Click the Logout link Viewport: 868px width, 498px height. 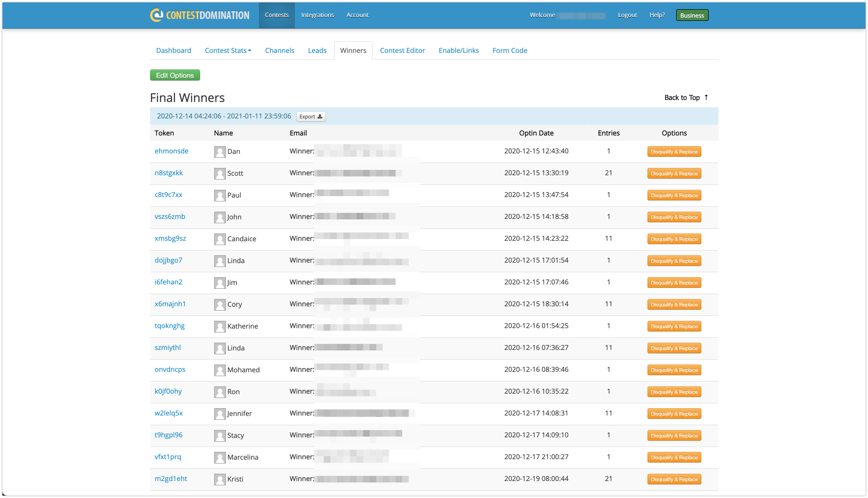pyautogui.click(x=627, y=15)
